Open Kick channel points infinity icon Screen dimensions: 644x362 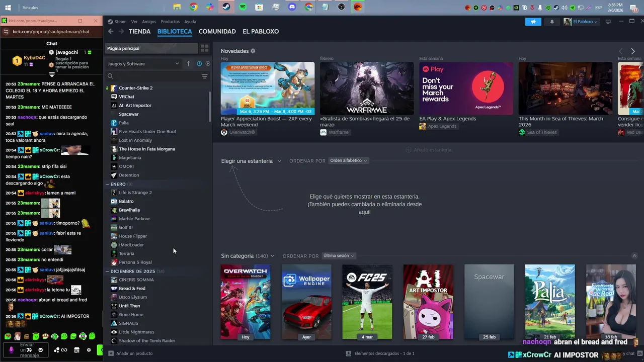pos(64,350)
